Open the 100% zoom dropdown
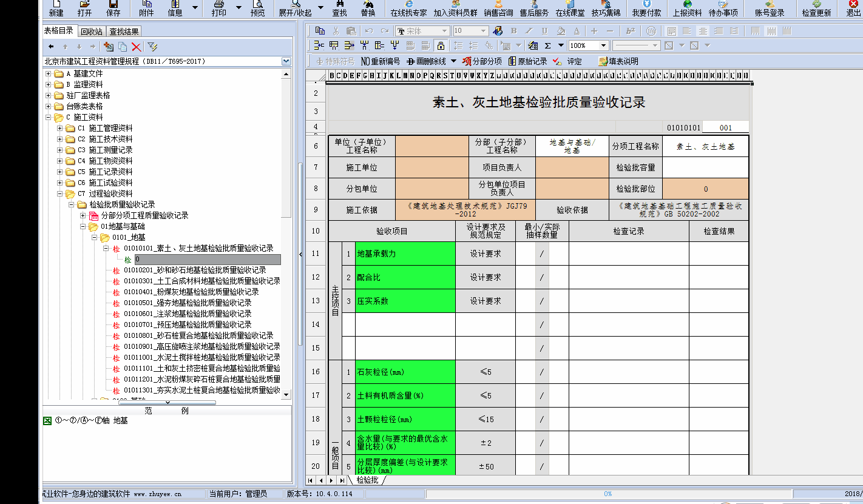 (603, 45)
